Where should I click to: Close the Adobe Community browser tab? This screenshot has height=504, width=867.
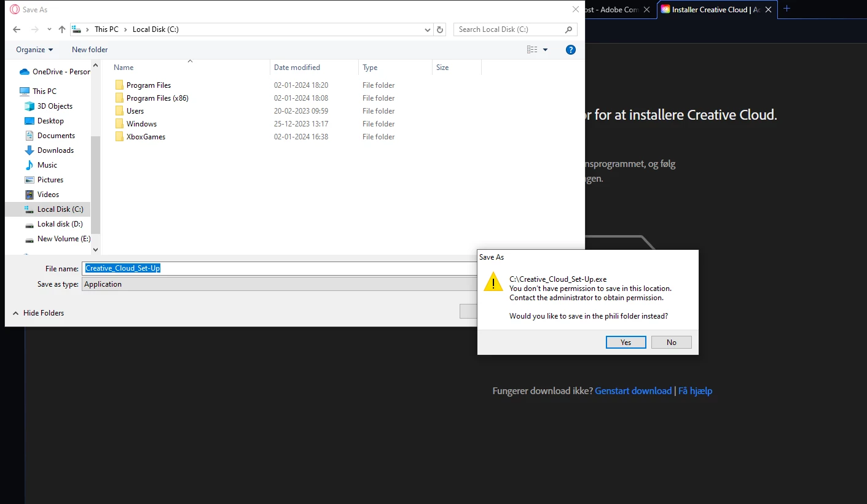click(646, 9)
